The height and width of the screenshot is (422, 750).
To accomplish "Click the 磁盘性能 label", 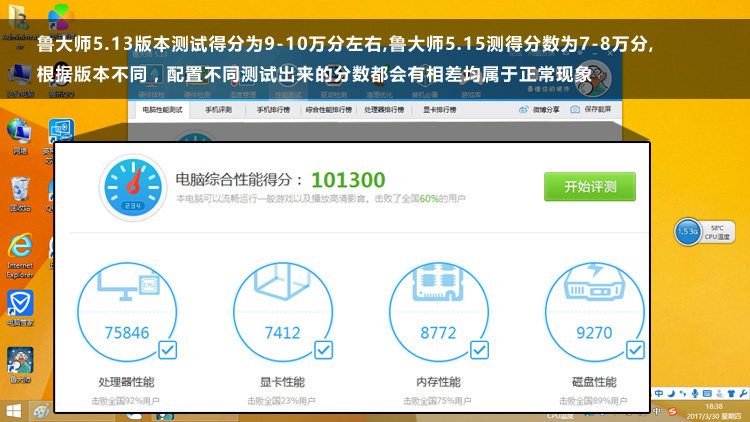I will pos(594,382).
